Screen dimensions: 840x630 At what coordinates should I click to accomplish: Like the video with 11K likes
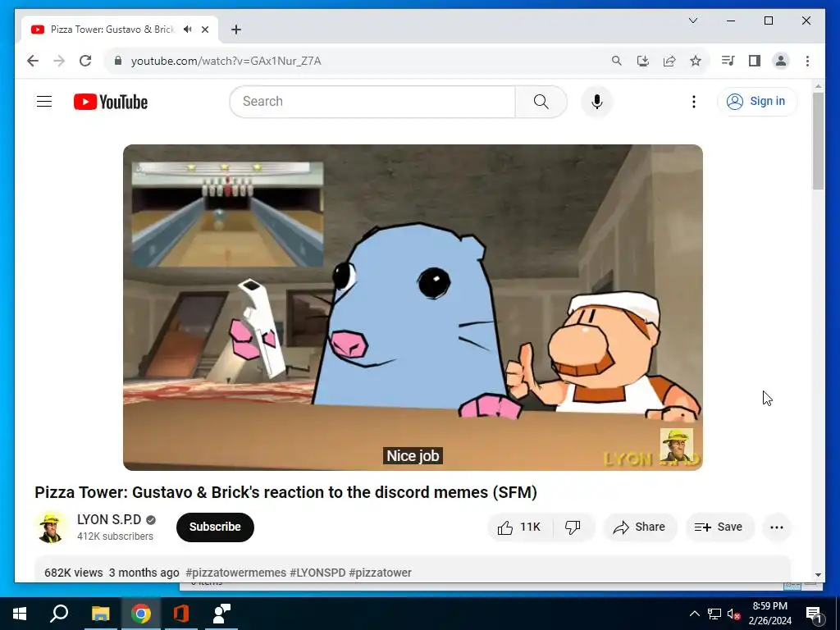tap(519, 527)
